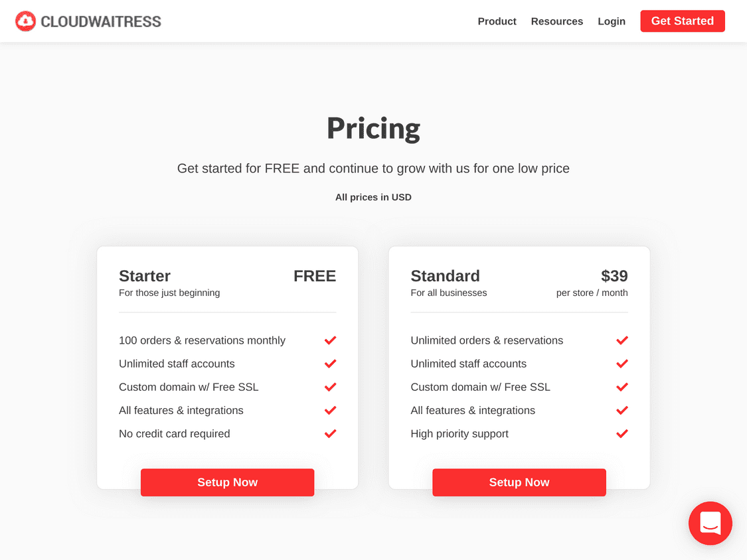Click the CloudWaitress cloud logo icon
Image resolution: width=747 pixels, height=560 pixels.
[x=25, y=21]
